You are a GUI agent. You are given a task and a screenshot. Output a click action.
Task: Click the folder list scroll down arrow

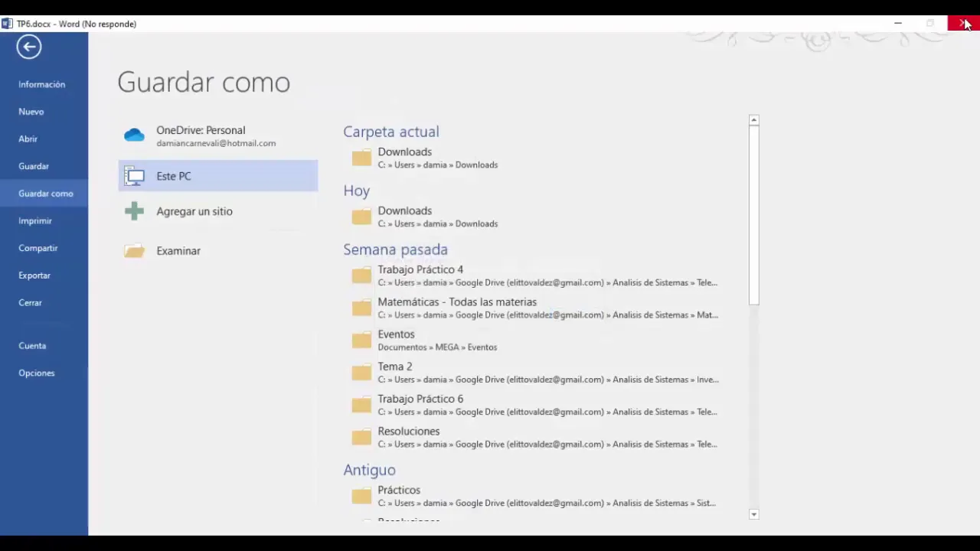click(x=754, y=515)
